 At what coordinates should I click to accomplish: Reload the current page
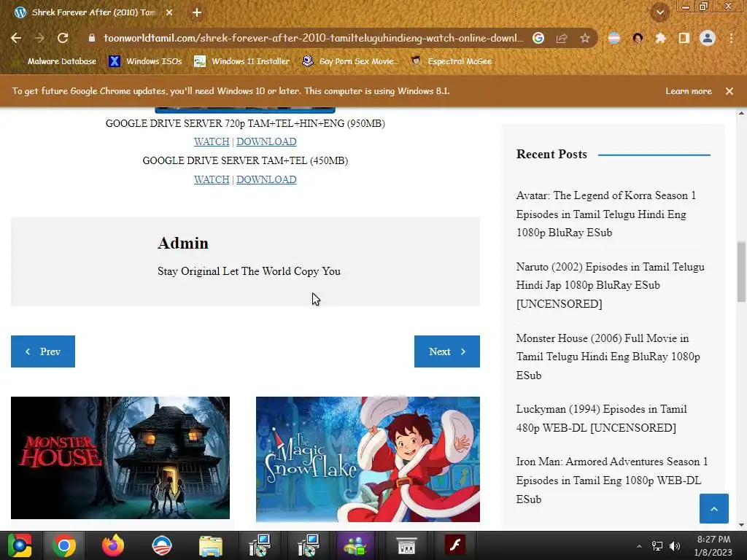pos(63,38)
